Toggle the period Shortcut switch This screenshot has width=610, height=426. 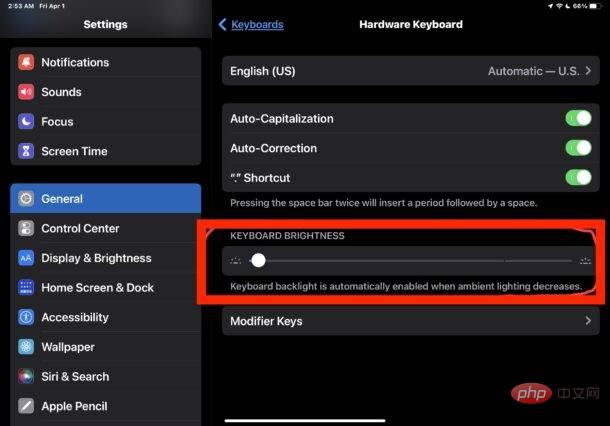[x=578, y=177]
